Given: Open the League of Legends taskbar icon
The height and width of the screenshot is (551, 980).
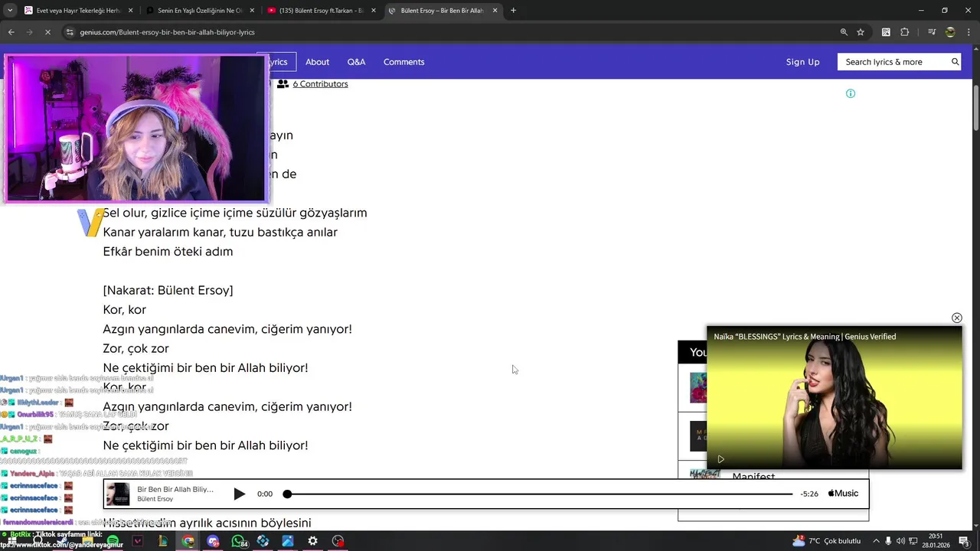Looking at the screenshot, I should [162, 541].
